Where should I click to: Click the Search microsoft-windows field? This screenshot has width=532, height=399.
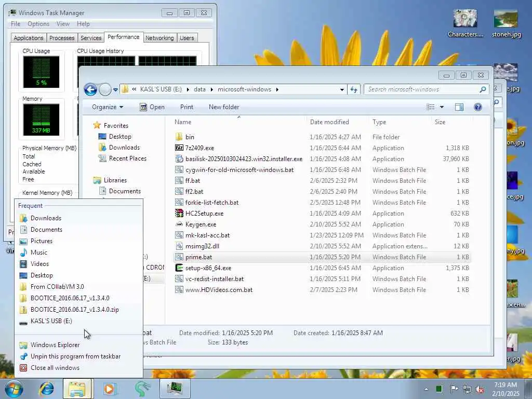point(422,89)
